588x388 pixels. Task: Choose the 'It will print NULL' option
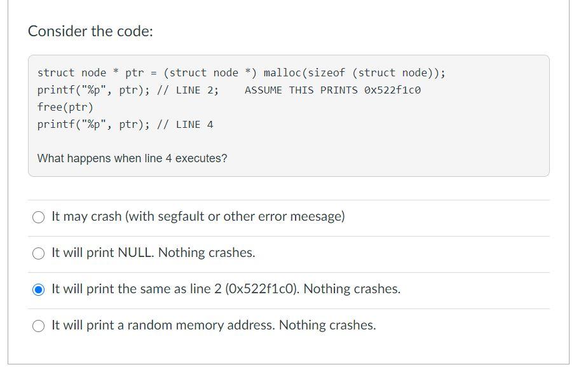(x=153, y=253)
